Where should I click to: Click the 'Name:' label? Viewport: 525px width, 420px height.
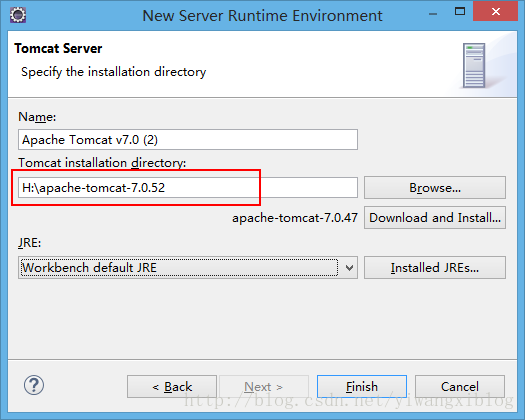[37, 117]
